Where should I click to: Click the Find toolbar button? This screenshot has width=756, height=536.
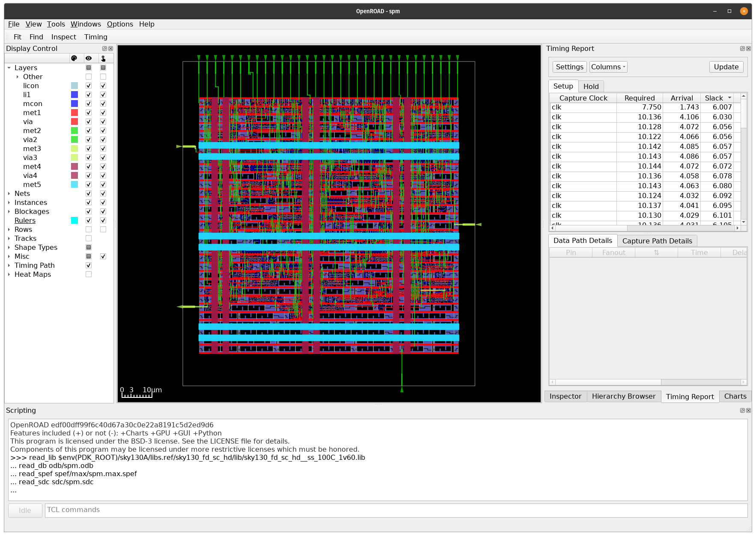point(36,37)
